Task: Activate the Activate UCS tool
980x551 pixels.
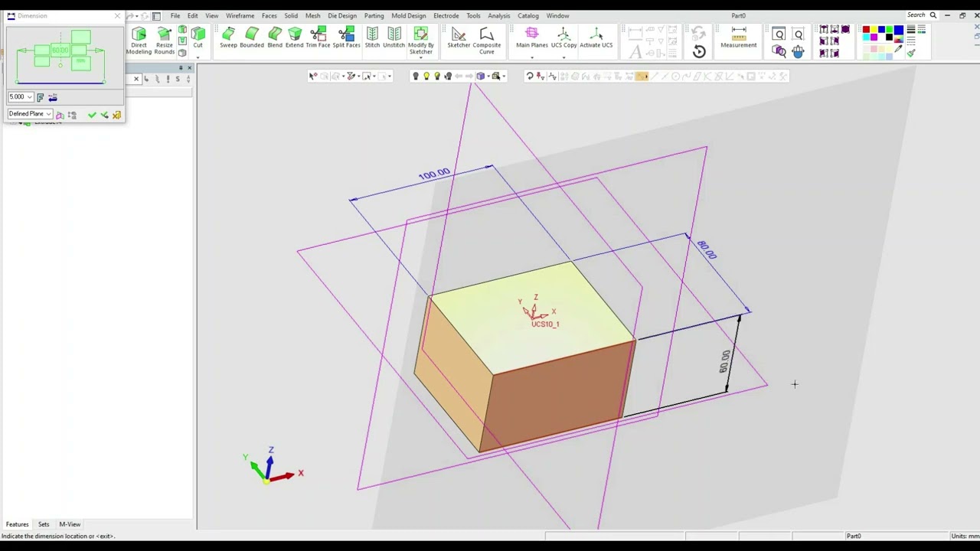Action: click(x=596, y=37)
